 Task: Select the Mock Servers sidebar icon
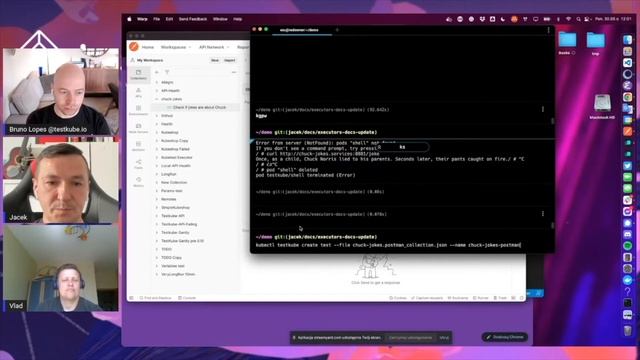(138, 129)
